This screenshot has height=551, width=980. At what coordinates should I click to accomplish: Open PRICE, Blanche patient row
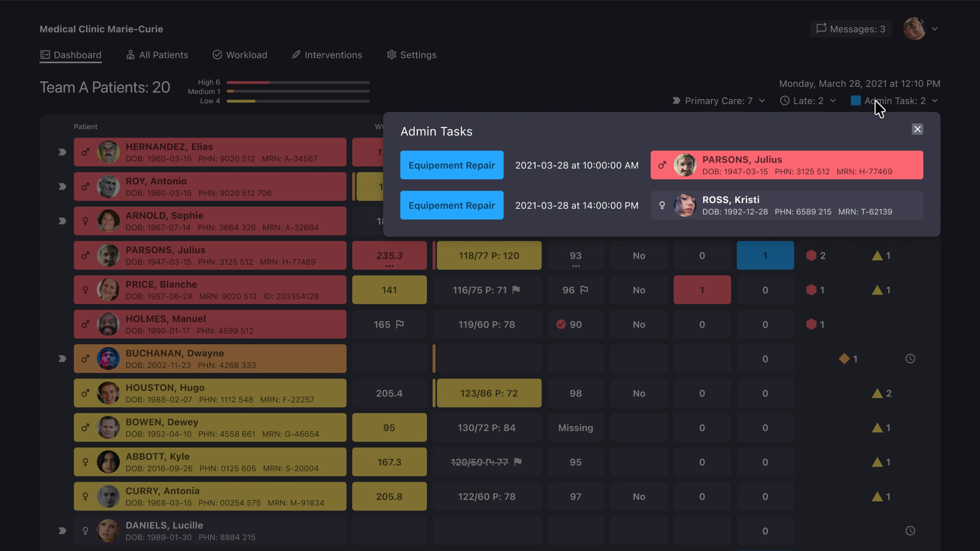point(210,290)
